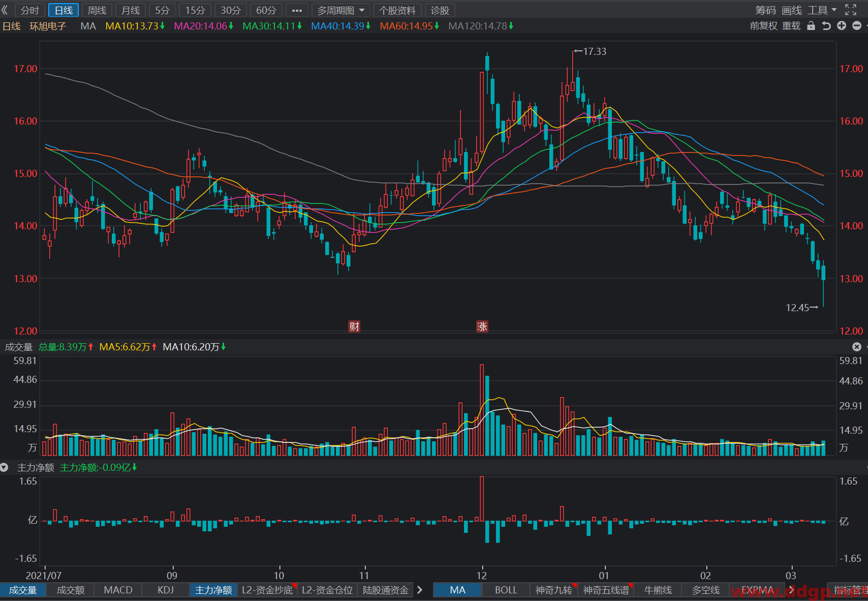Click the MA40:14.39 blue indicator label

pyautogui.click(x=341, y=26)
